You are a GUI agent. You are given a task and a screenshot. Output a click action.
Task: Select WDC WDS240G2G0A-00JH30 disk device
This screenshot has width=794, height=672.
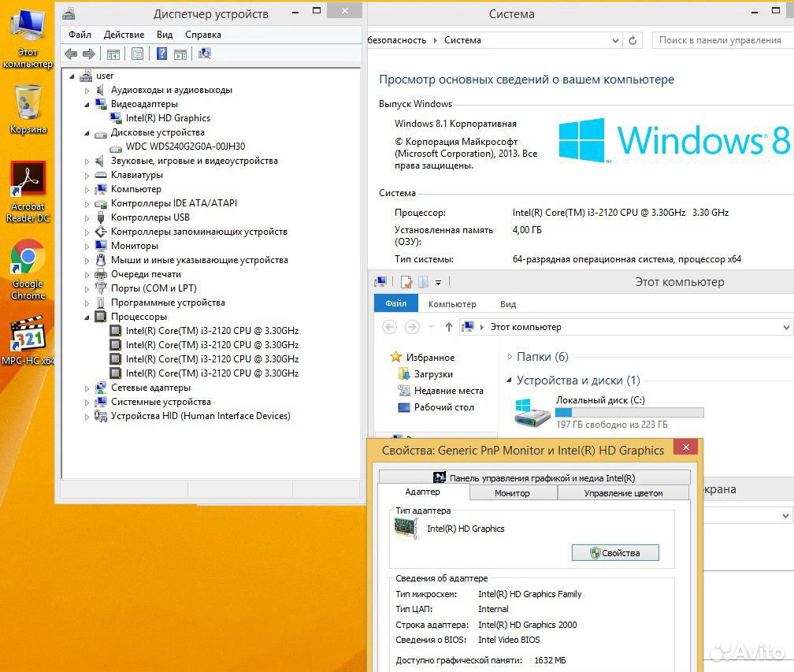point(185,147)
